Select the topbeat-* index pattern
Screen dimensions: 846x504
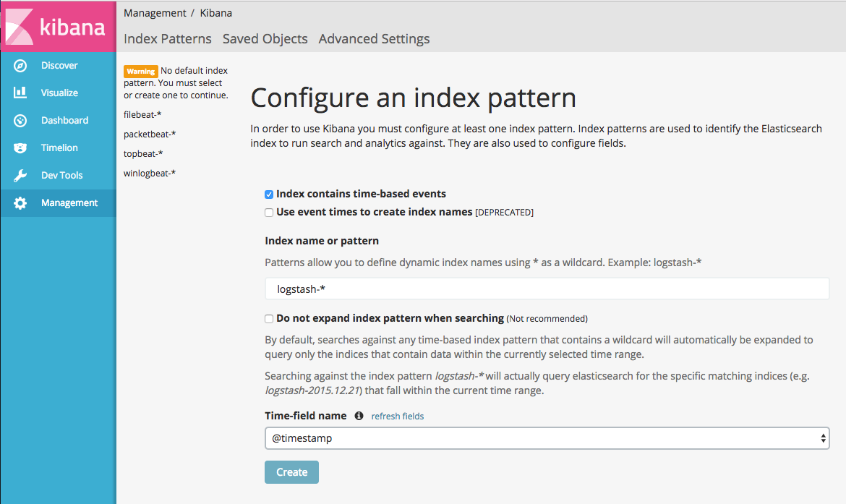click(x=143, y=153)
